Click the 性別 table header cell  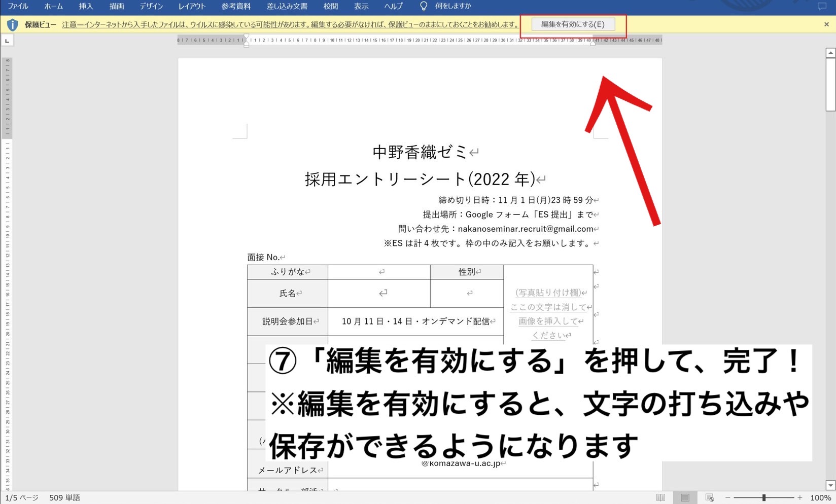coord(467,272)
